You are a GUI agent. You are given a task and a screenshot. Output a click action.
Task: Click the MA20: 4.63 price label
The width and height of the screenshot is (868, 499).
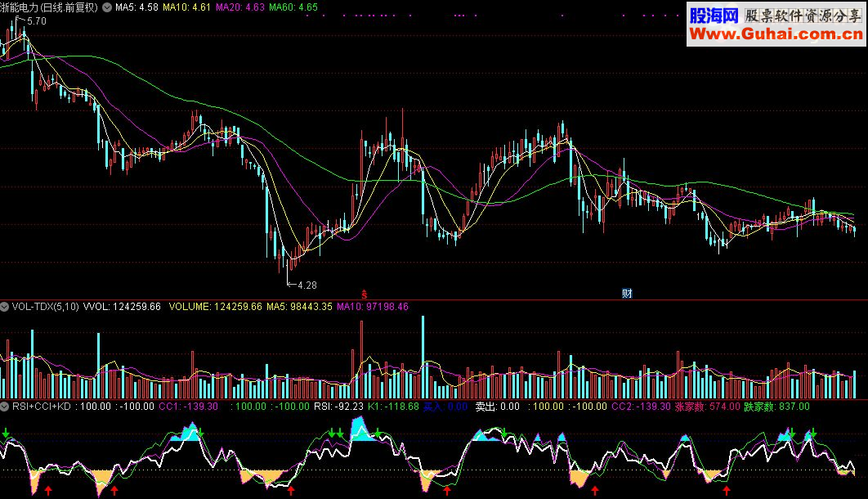[x=239, y=7]
